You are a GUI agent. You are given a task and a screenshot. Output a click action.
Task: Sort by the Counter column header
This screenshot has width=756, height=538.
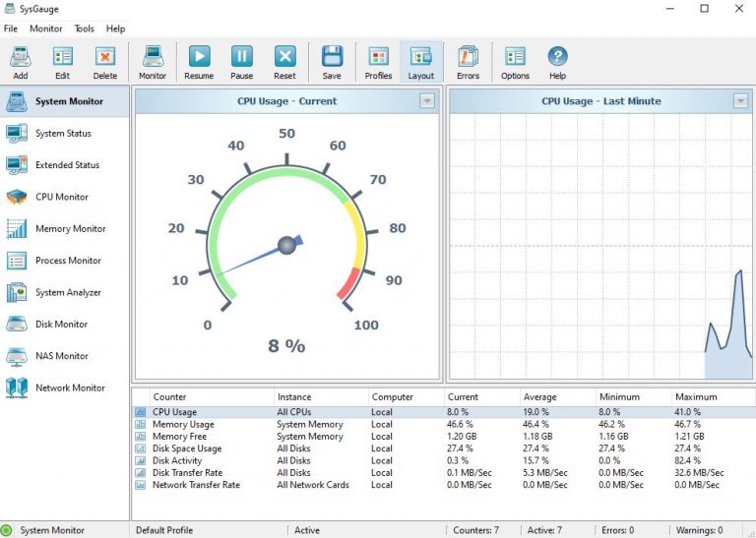tap(212, 397)
